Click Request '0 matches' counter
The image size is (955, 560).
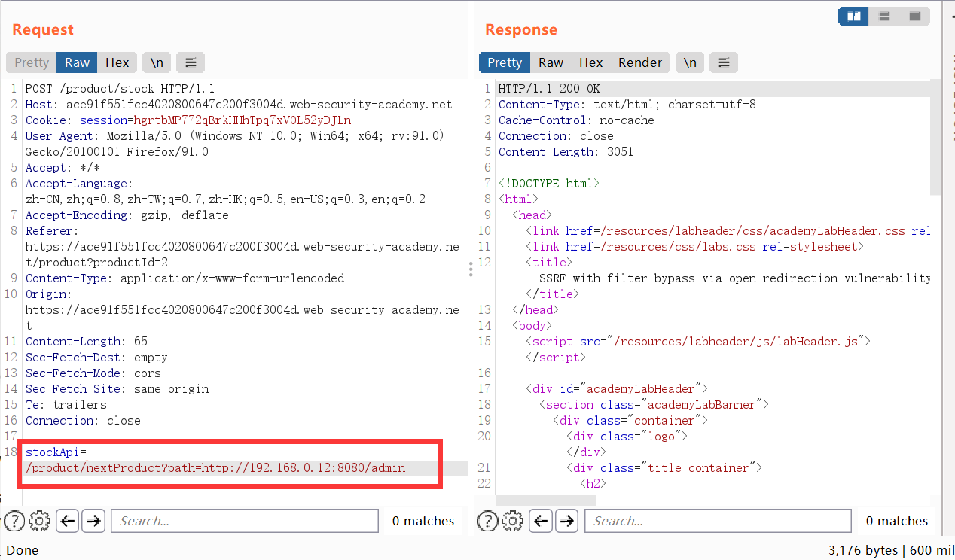point(423,521)
